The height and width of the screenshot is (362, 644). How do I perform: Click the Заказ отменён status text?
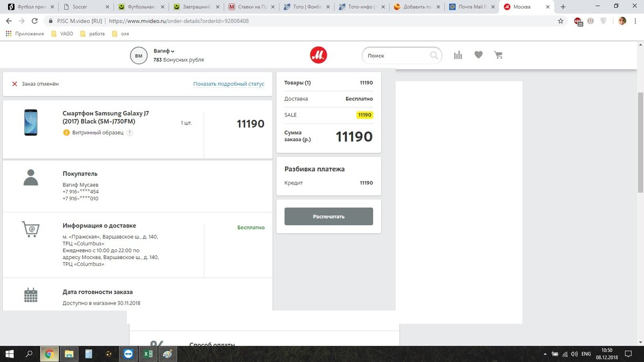(x=40, y=84)
